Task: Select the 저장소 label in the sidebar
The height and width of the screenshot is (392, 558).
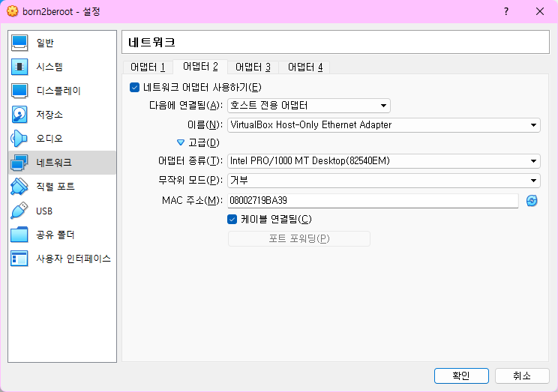Action: pyautogui.click(x=49, y=115)
